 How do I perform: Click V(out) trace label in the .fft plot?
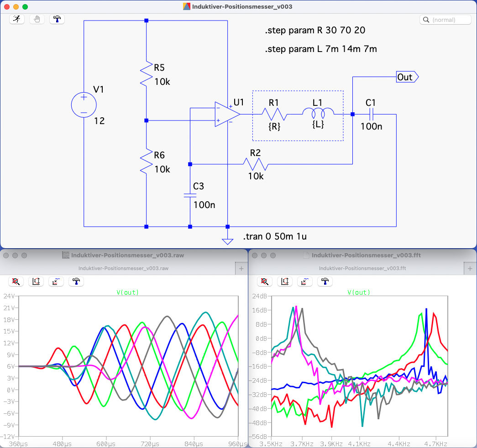pyautogui.click(x=359, y=292)
